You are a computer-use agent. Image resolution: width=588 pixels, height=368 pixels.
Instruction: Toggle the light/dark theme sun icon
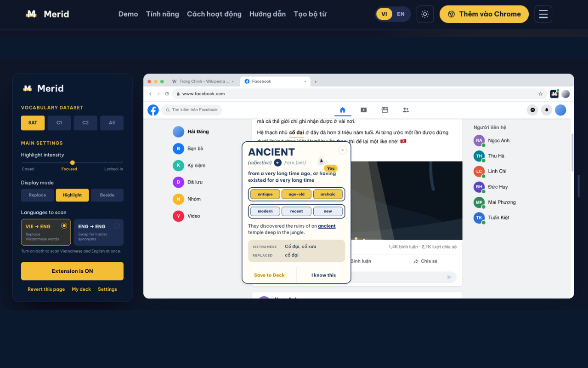[425, 14]
